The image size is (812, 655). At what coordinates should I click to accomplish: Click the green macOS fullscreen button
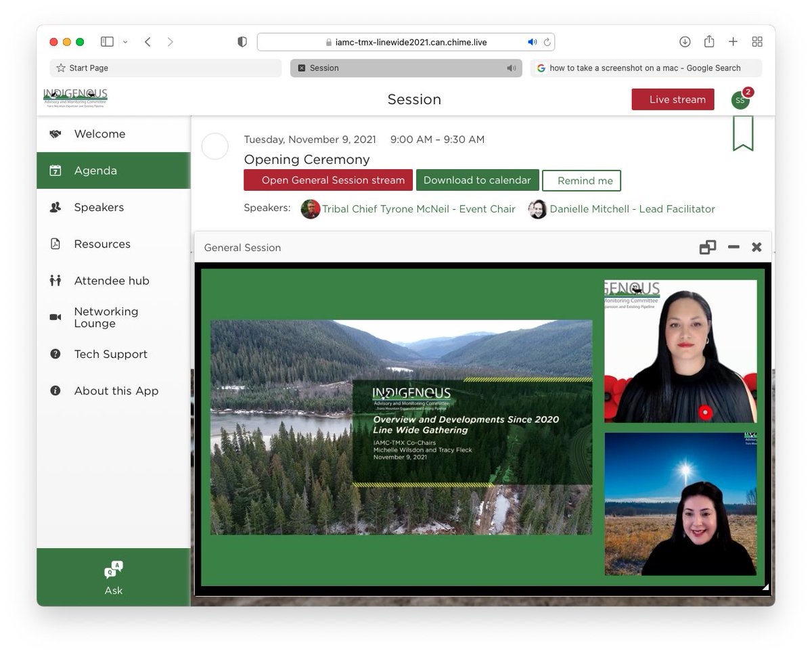(80, 42)
